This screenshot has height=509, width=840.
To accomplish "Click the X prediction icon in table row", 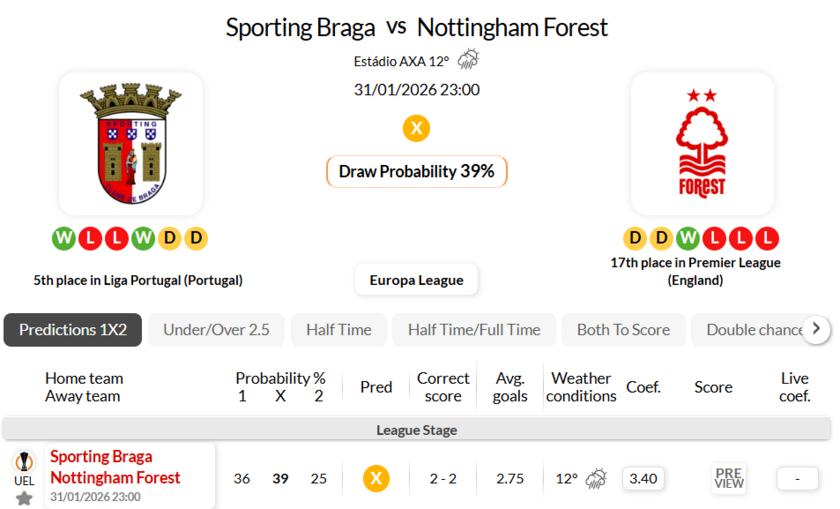I will click(x=376, y=478).
